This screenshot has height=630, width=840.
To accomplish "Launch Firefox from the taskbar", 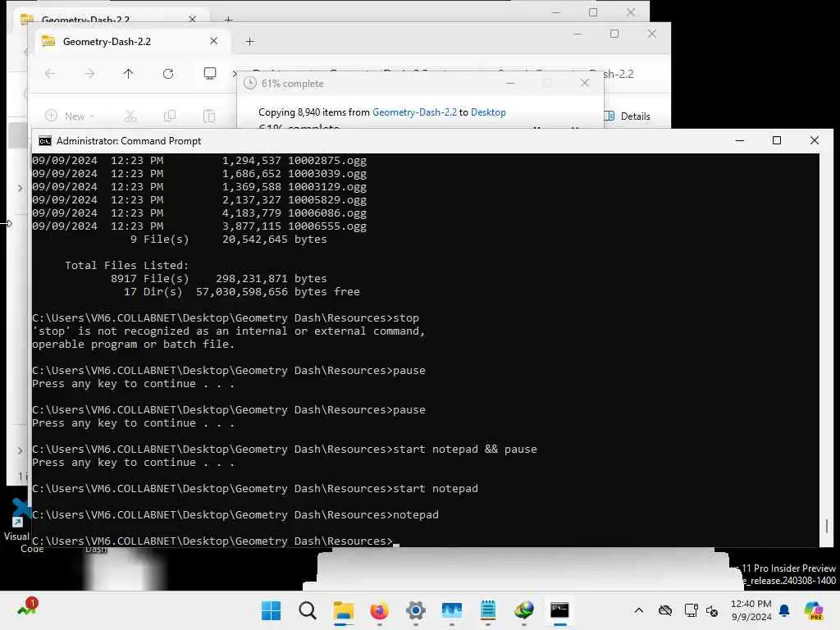I will point(379,610).
